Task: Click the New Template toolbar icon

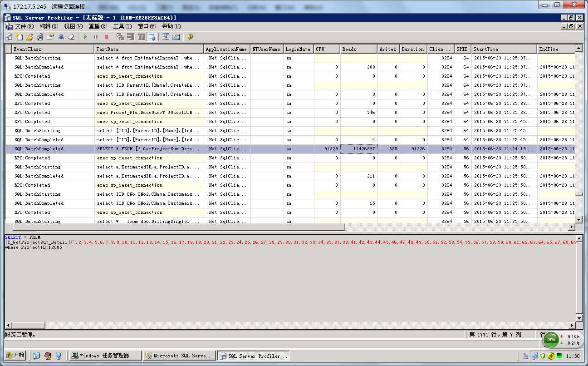Action: (19, 37)
